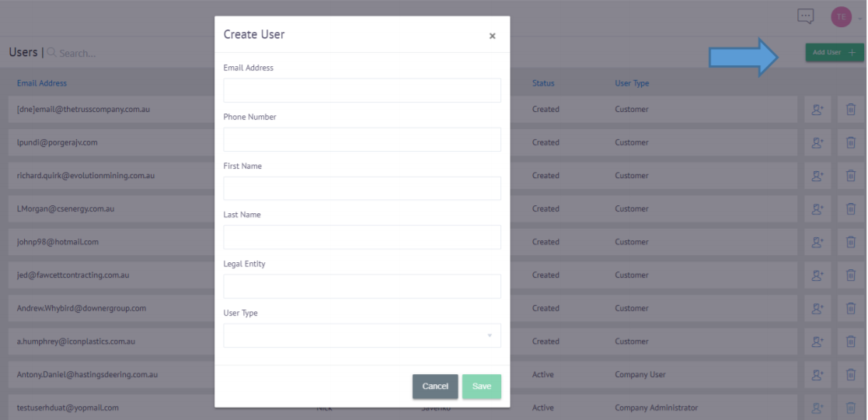Screen dimensions: 868x420
Task: Select the First Name text box
Action: point(362,188)
